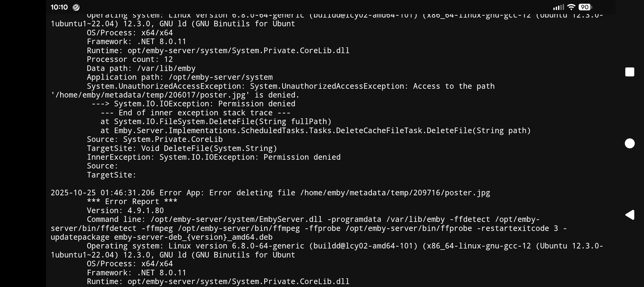This screenshot has height=287, width=644.
Task: Select the "Data path: /var/lib/emby" line
Action: [141, 68]
